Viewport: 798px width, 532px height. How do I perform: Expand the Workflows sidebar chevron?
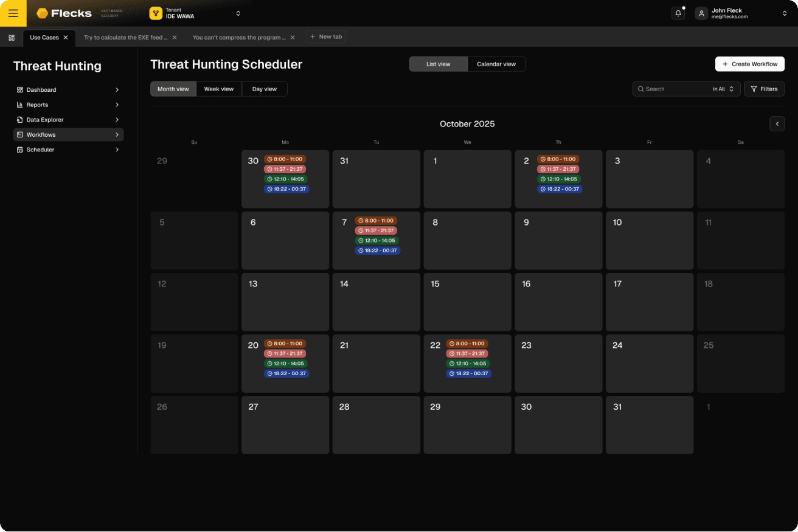pos(117,135)
